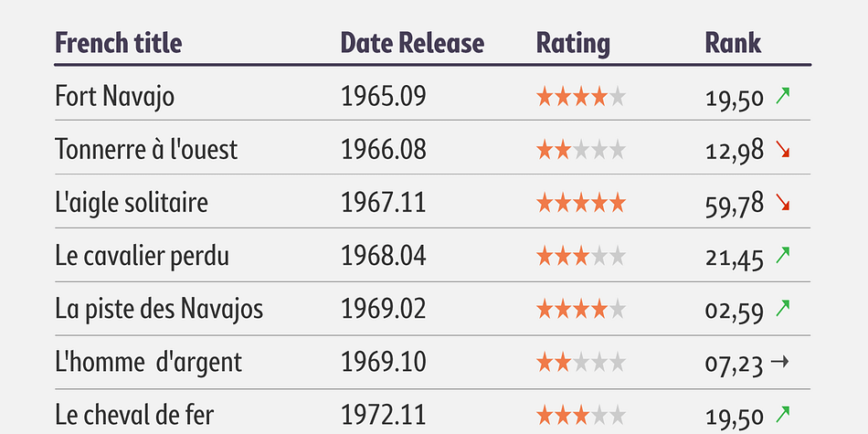The image size is (868, 434).
Task: Sort by the Date Release column header
Action: [x=412, y=43]
